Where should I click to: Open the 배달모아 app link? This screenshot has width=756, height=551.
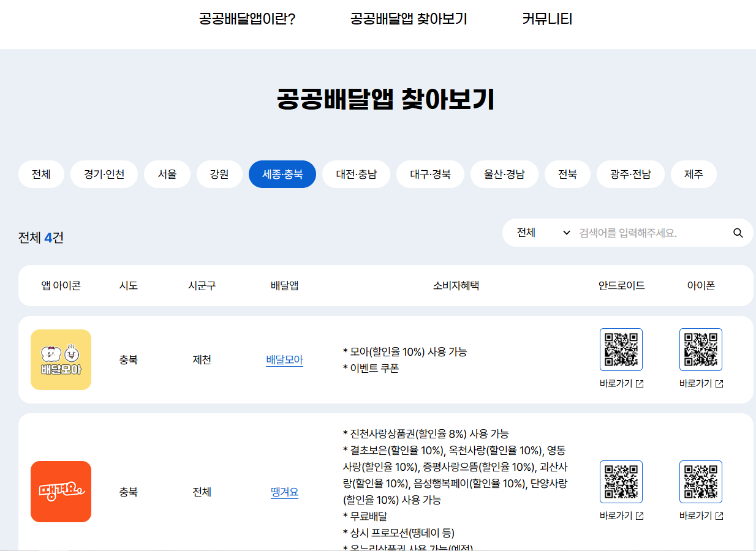pyautogui.click(x=284, y=360)
